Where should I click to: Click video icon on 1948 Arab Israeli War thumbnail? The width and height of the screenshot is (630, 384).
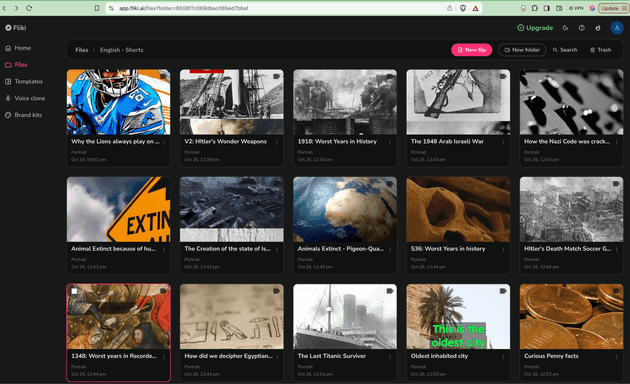pyautogui.click(x=503, y=76)
